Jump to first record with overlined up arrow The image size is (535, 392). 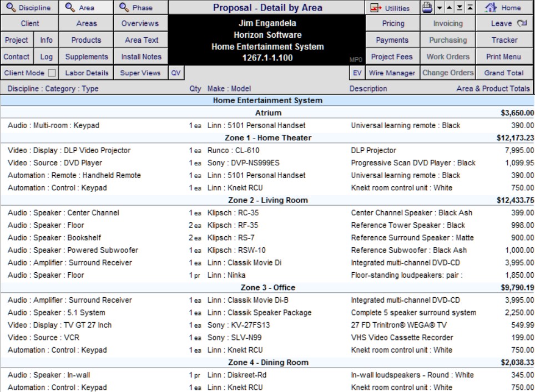(x=470, y=8)
